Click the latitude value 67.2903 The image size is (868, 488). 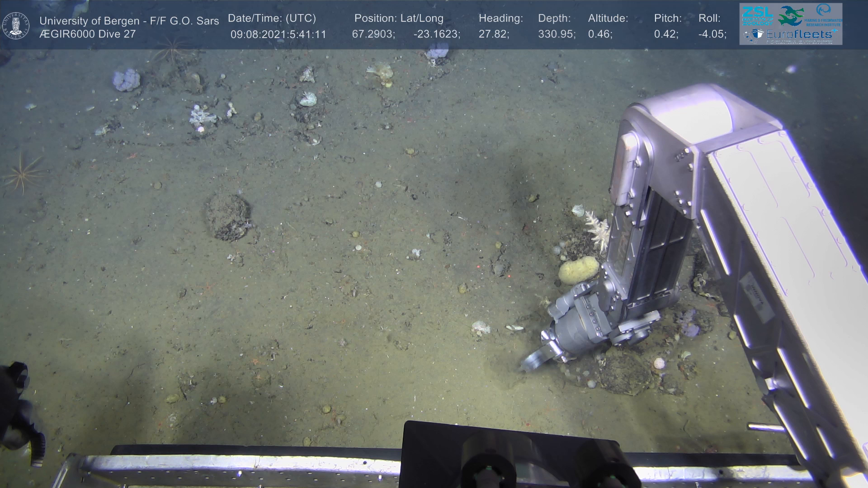click(x=373, y=34)
